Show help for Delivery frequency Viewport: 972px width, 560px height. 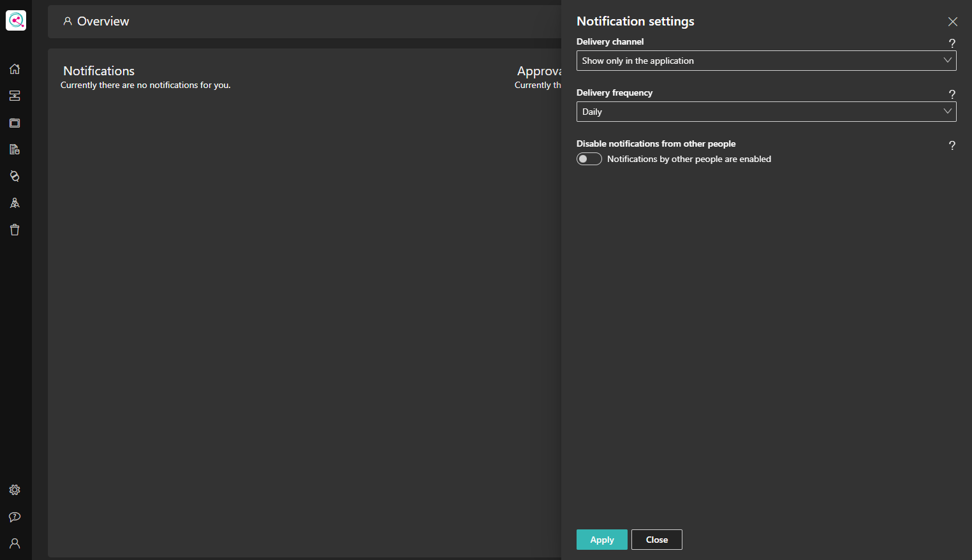coord(952,94)
